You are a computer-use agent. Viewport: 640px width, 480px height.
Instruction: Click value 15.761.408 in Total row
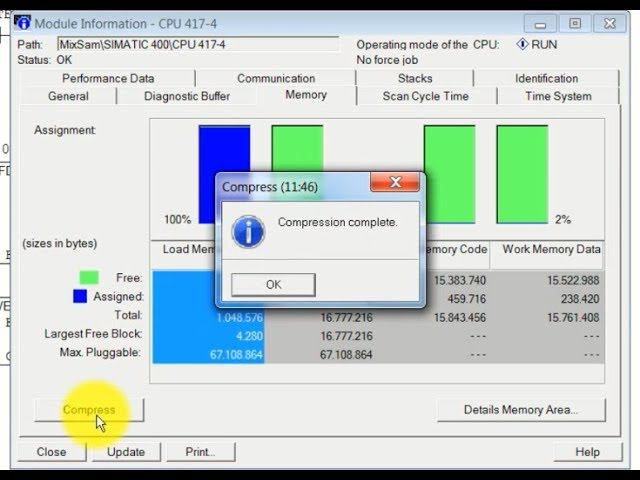click(573, 318)
